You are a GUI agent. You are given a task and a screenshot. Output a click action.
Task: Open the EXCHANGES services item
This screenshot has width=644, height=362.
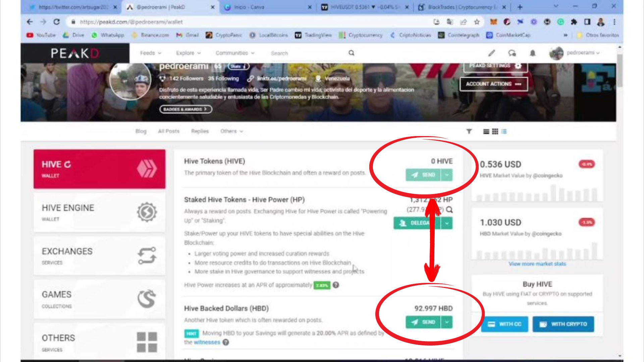click(x=99, y=256)
